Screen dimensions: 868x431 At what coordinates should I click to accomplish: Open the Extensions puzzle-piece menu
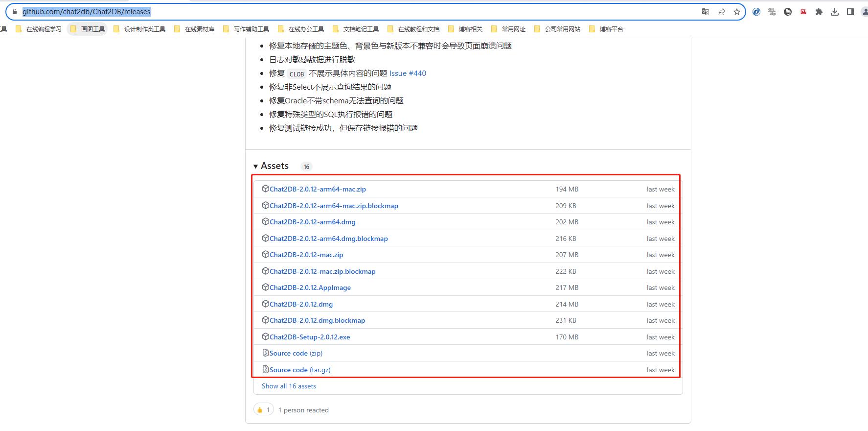click(819, 12)
